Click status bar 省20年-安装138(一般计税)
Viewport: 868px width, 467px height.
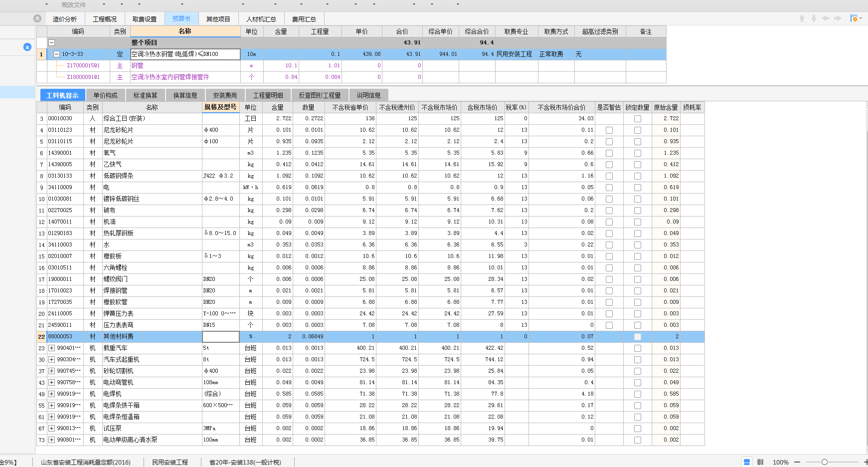[245, 463]
